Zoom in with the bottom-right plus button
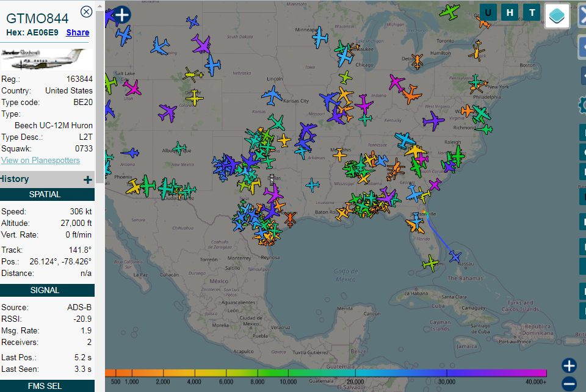The image size is (586, 392). [x=569, y=366]
